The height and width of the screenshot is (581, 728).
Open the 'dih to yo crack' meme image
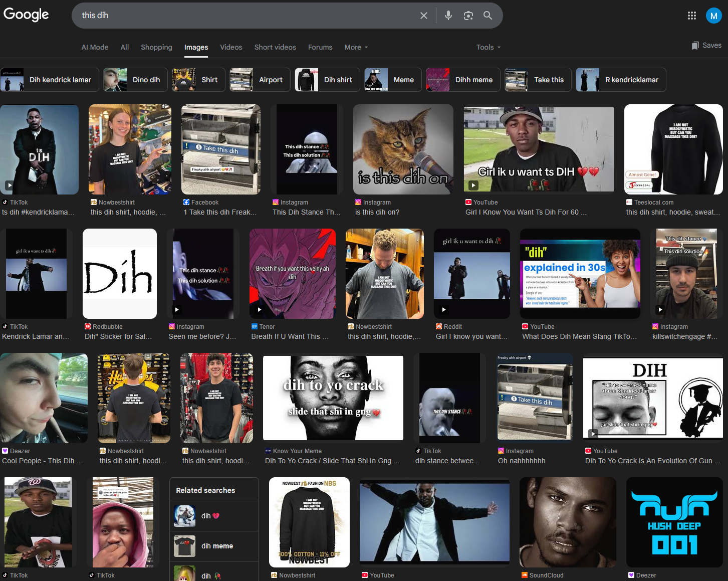click(x=333, y=398)
